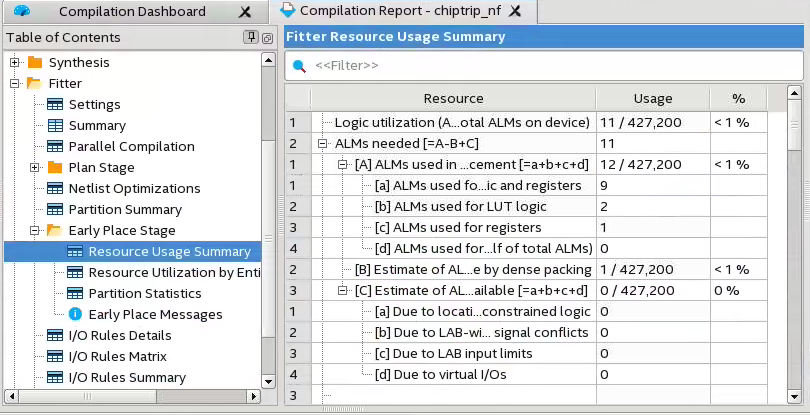Sort by the Usage column header
This screenshot has height=415, width=810.
click(x=652, y=99)
